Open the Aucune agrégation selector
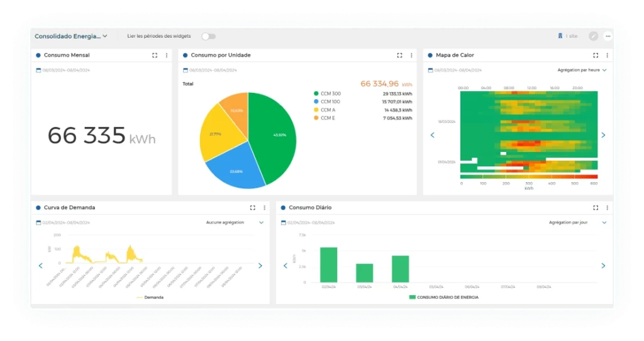 [x=235, y=222]
